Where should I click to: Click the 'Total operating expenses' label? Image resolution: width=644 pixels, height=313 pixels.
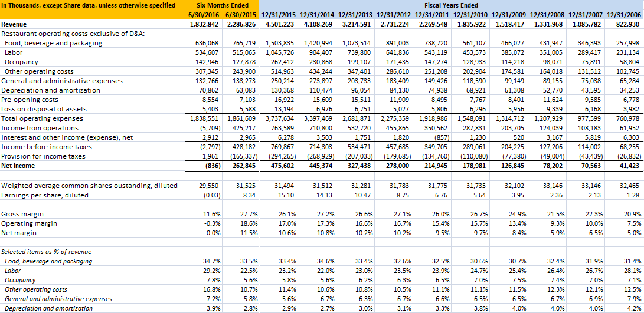pos(43,119)
